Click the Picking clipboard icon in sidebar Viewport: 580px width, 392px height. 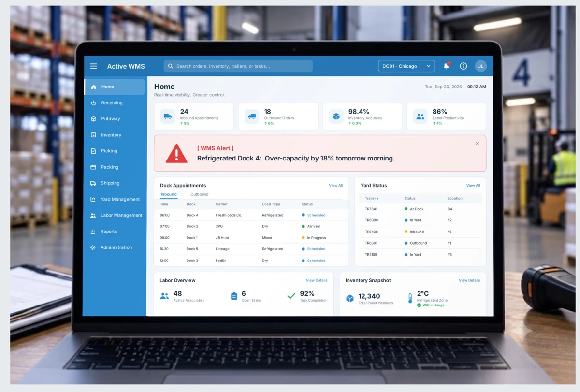(93, 151)
